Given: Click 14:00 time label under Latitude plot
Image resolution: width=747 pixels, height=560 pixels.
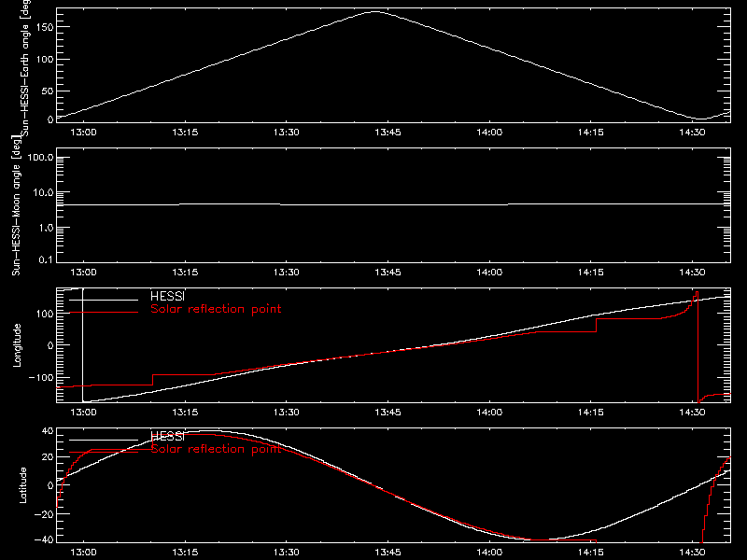Looking at the screenshot, I should pos(489,553).
